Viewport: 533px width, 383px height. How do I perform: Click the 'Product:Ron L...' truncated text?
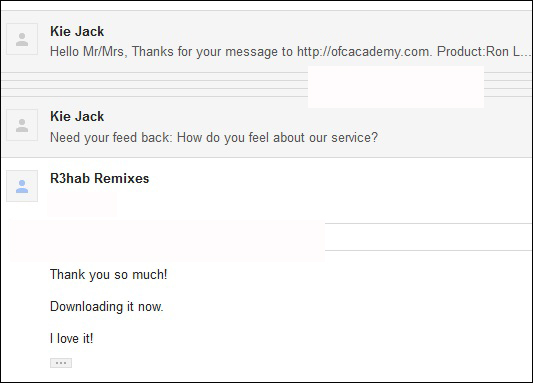coord(484,52)
